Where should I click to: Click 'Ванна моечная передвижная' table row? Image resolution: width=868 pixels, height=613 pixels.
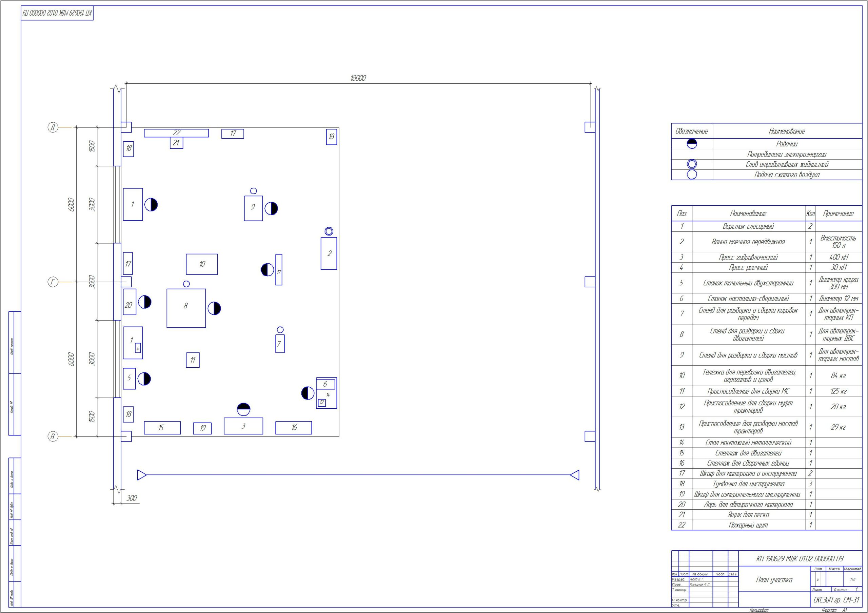point(749,242)
